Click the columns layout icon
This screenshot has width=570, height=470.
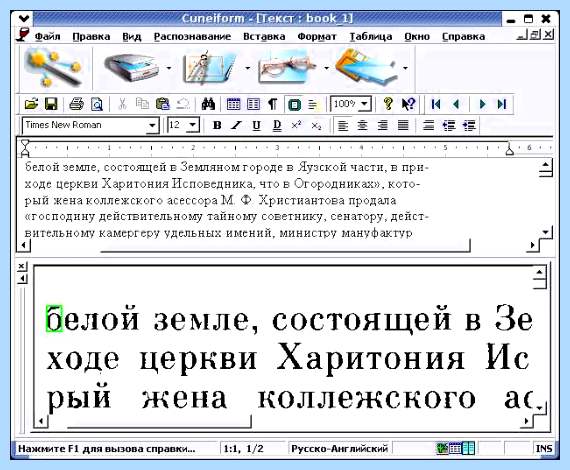[253, 104]
